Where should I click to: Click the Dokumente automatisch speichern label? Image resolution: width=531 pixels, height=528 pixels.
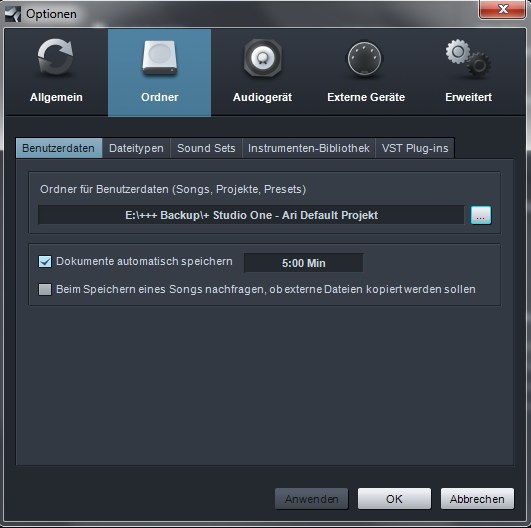pyautogui.click(x=144, y=261)
